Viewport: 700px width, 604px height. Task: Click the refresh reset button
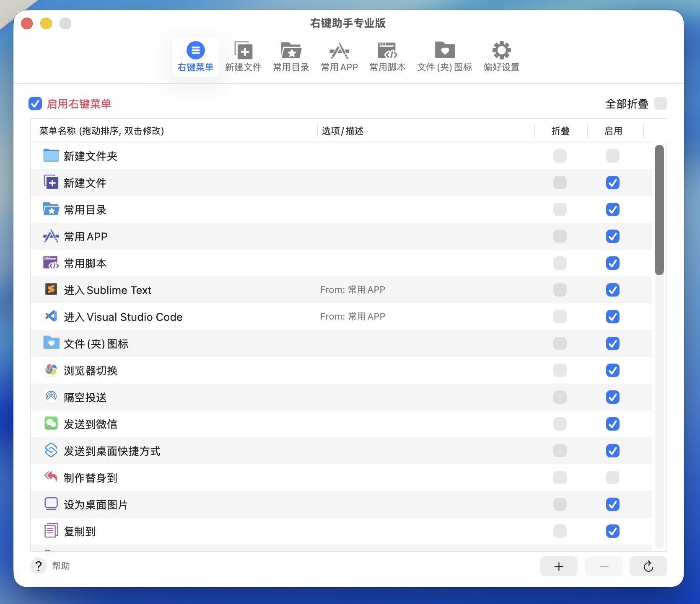648,566
